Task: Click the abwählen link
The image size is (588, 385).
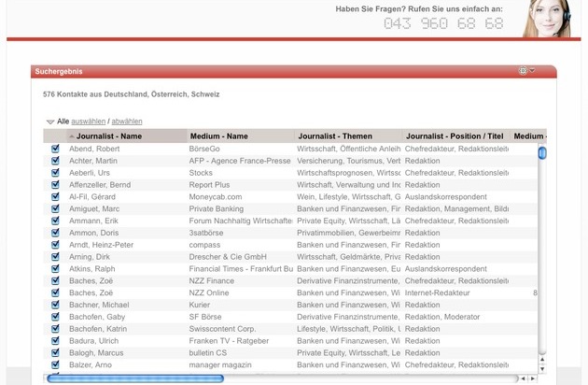Action: (127, 121)
